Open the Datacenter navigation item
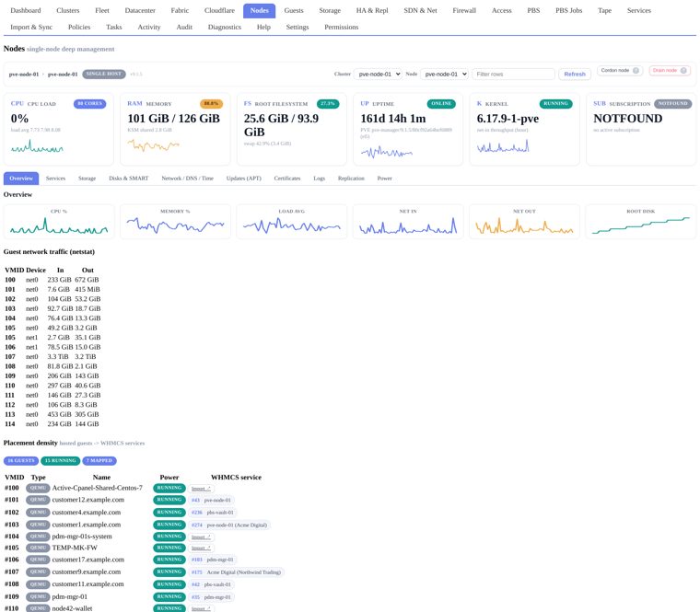The image size is (700, 612). point(140,10)
